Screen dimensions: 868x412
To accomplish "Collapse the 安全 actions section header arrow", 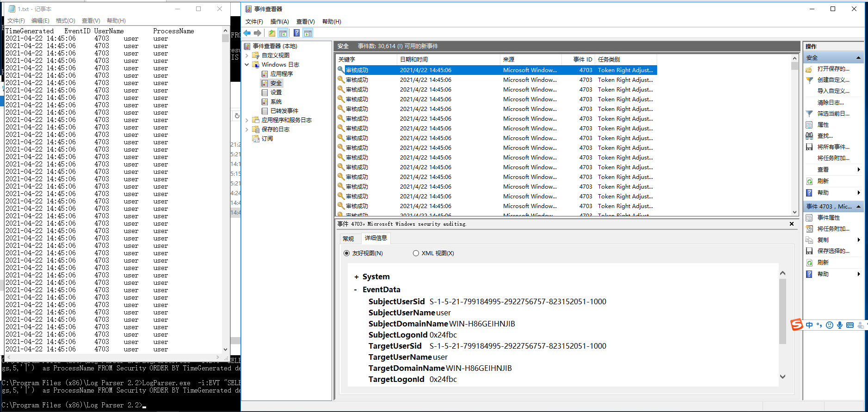I will point(858,58).
